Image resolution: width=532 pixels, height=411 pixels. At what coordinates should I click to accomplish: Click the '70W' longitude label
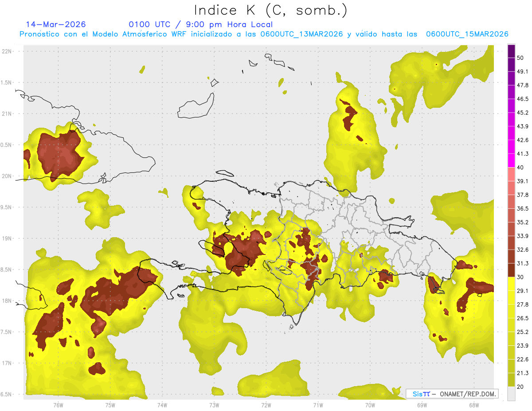(370, 405)
